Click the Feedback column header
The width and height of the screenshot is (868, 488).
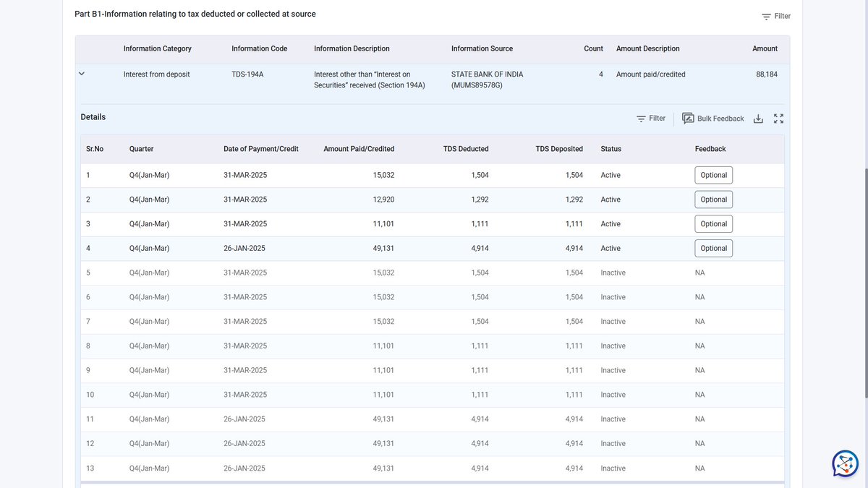710,149
